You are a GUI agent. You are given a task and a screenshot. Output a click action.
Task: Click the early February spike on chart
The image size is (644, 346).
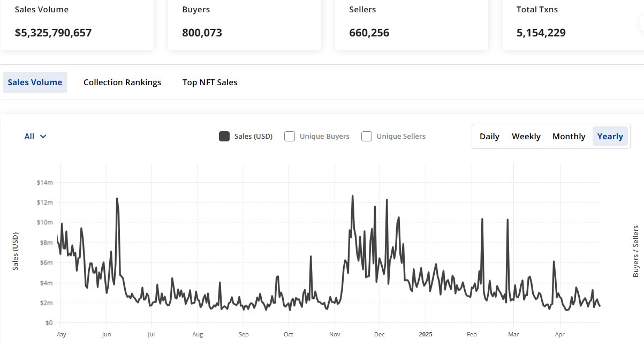(x=482, y=219)
